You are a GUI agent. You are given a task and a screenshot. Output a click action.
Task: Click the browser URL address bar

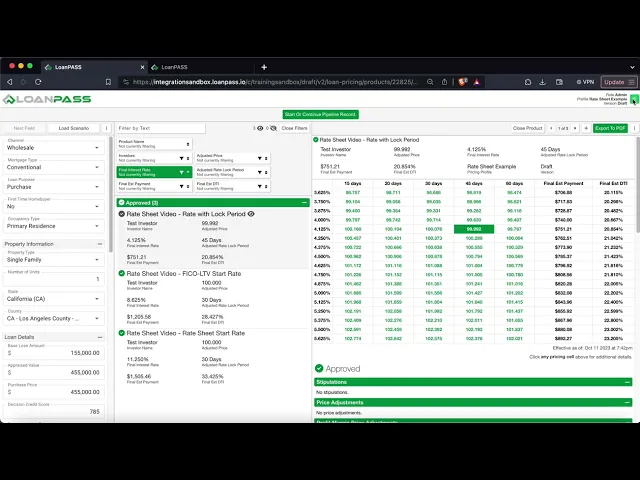tap(276, 82)
